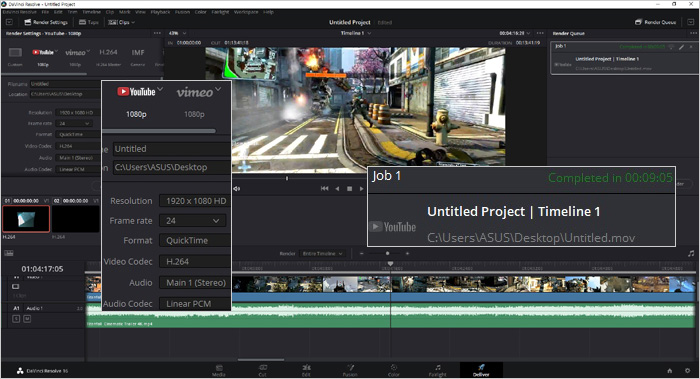700x379 pixels.
Task: Select the IMF render preset
Action: click(138, 56)
